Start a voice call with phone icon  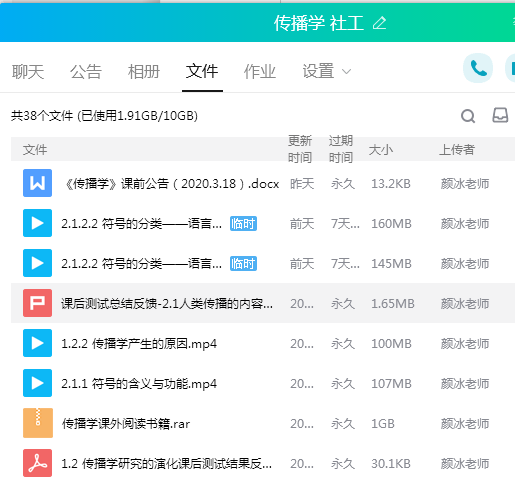[x=478, y=68]
